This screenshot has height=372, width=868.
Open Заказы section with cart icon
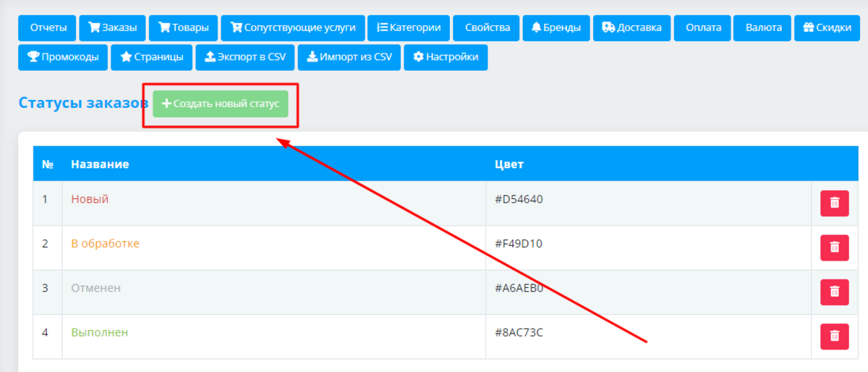click(112, 28)
